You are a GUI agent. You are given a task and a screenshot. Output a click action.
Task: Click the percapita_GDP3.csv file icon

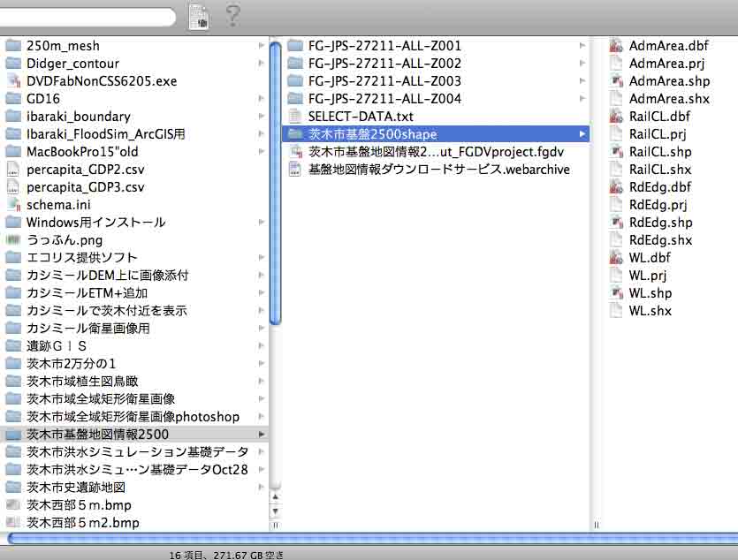point(13,186)
